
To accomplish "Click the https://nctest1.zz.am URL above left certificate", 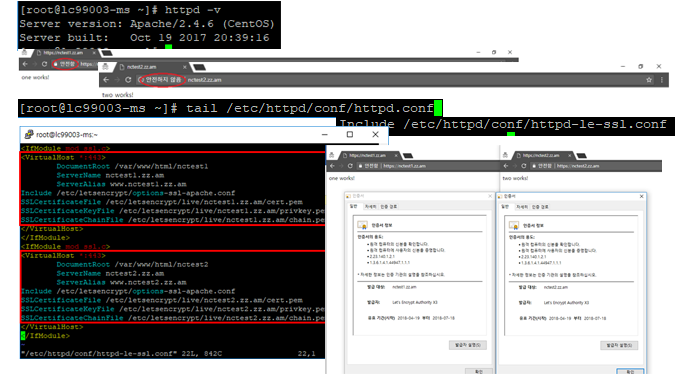I will click(x=404, y=166).
